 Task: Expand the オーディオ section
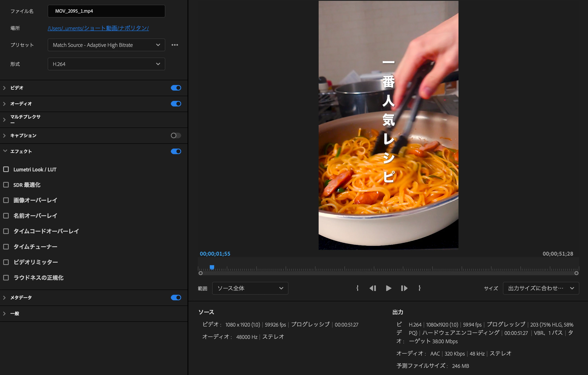4,104
